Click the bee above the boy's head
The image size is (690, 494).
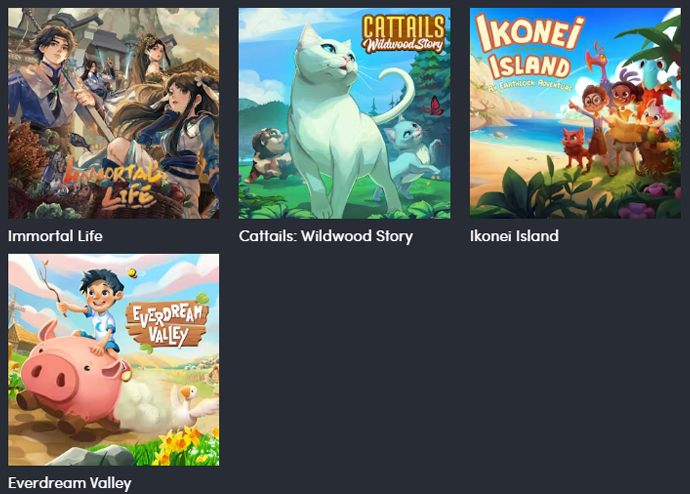click(x=134, y=273)
